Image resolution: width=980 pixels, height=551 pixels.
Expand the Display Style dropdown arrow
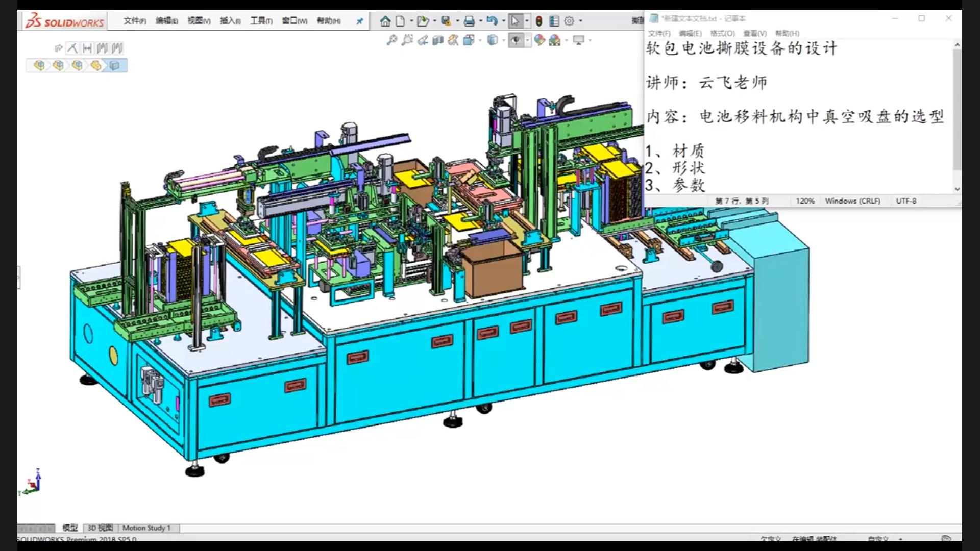pos(503,40)
